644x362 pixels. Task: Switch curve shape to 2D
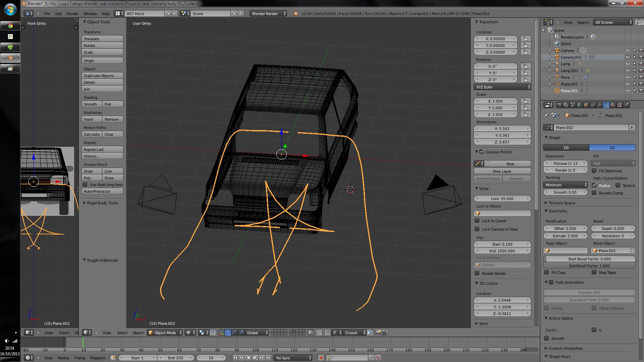(x=566, y=148)
